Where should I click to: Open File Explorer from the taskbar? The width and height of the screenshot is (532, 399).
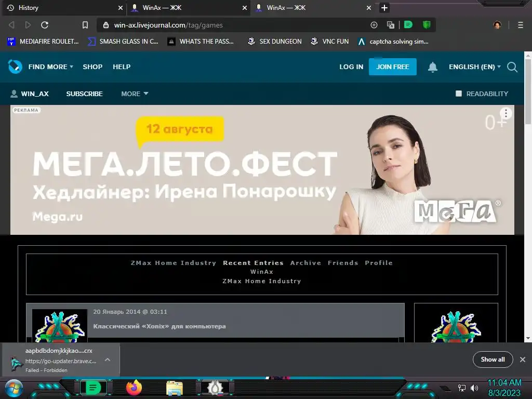tap(175, 388)
